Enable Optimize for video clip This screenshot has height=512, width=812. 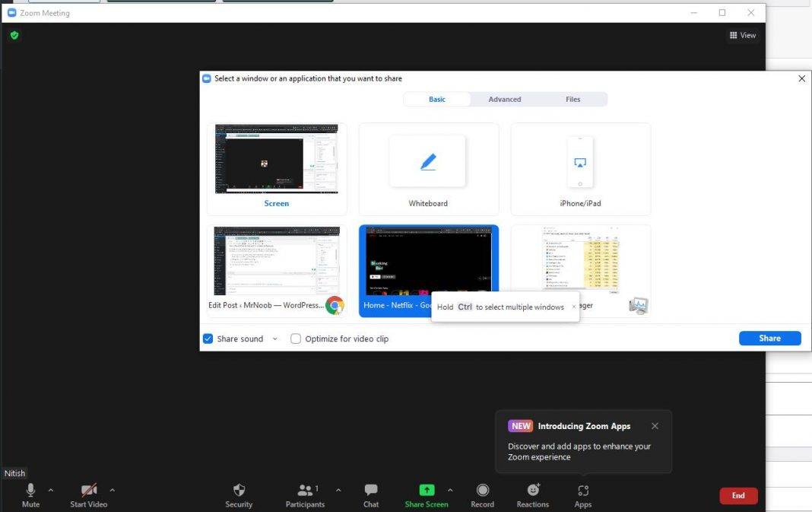tap(296, 338)
